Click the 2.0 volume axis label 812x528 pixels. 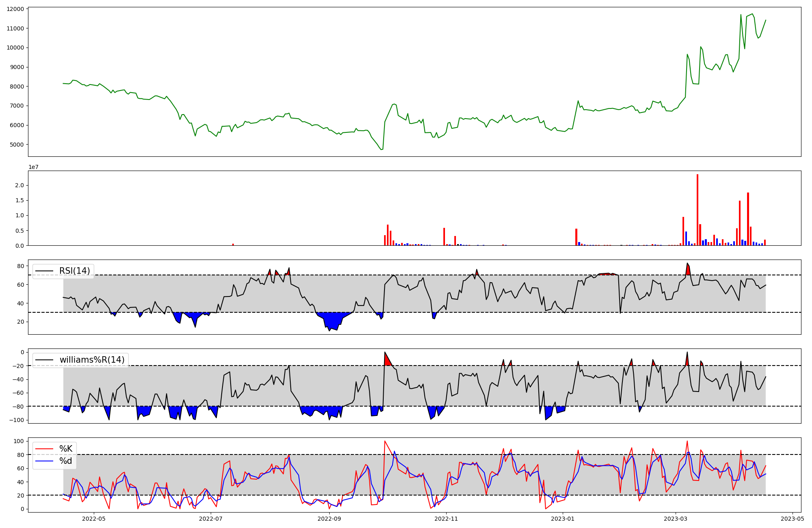click(x=19, y=185)
